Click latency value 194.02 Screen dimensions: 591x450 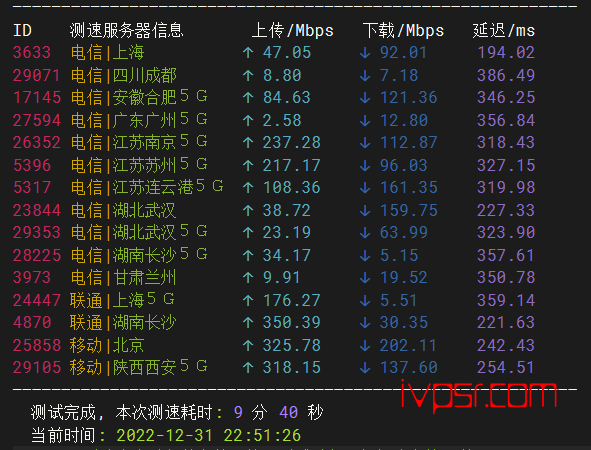(x=506, y=52)
